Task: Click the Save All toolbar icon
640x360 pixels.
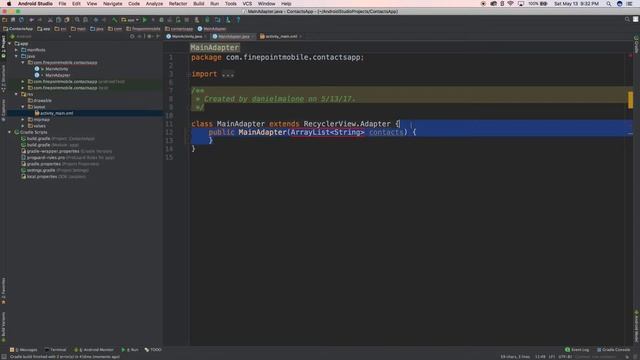Action: pyautogui.click(x=13, y=20)
